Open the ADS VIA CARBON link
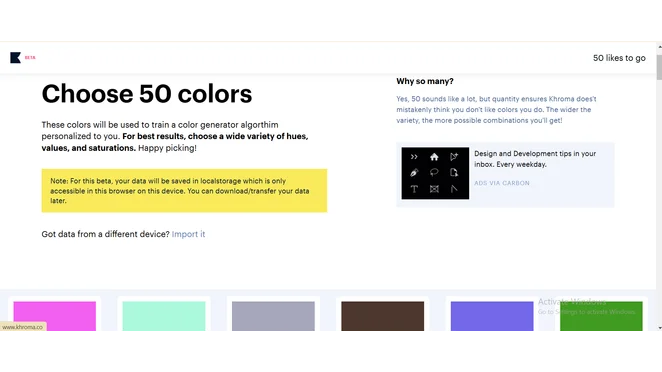 coord(502,183)
